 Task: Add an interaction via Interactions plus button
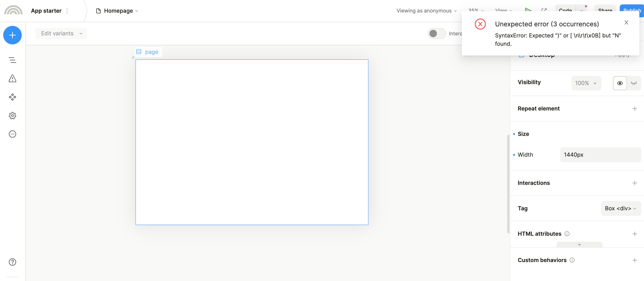pos(635,183)
